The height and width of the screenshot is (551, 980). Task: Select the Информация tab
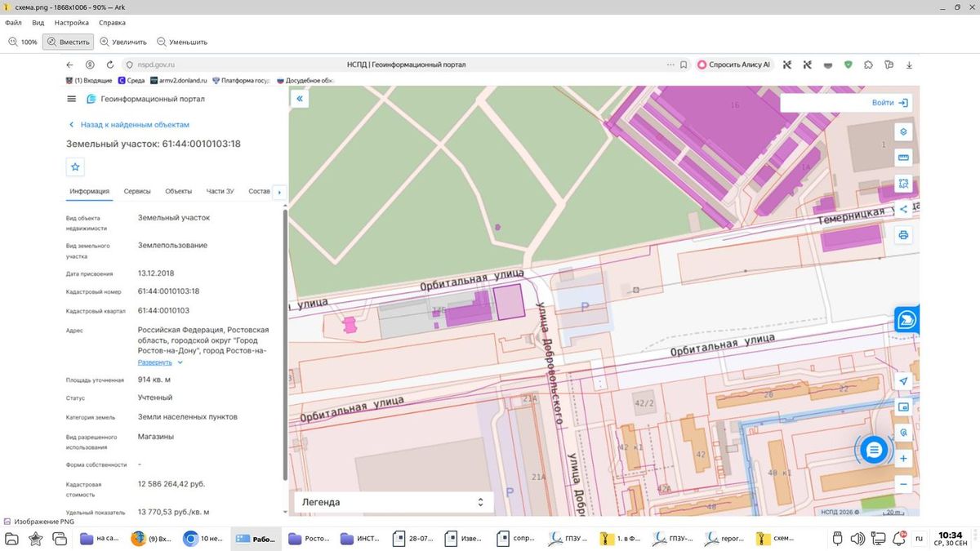90,191
